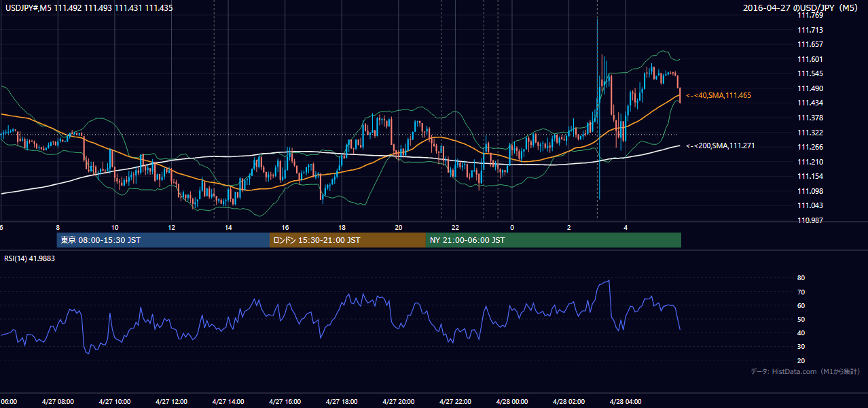Select the 2016-04-27 のUSD/JPY (M5) title
This screenshot has width=868, height=408.
pyautogui.click(x=801, y=7)
